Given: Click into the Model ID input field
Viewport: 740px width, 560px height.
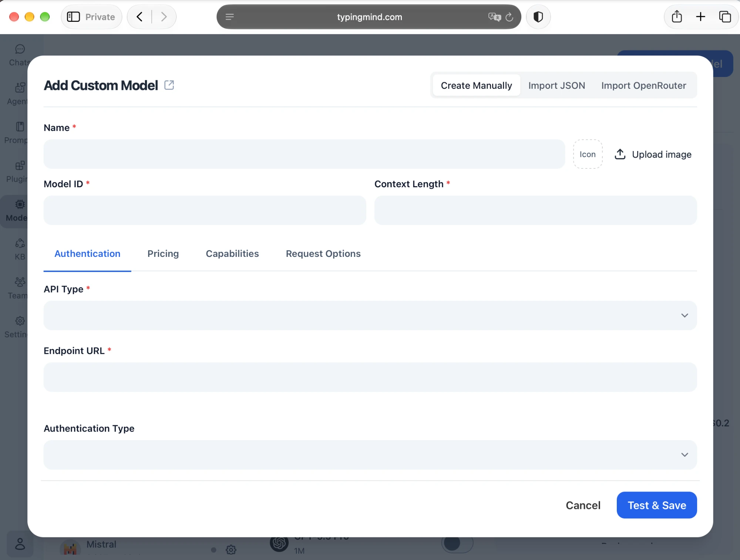Looking at the screenshot, I should pos(205,210).
